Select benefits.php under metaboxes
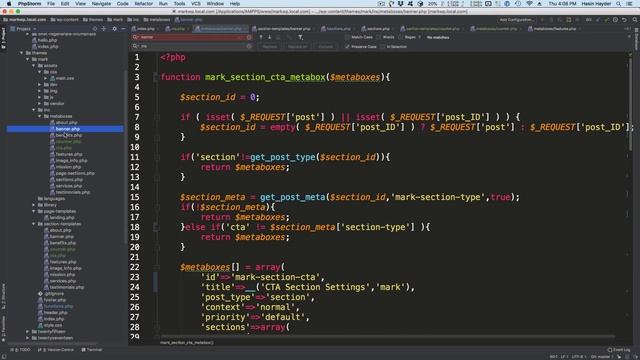 [x=69, y=135]
